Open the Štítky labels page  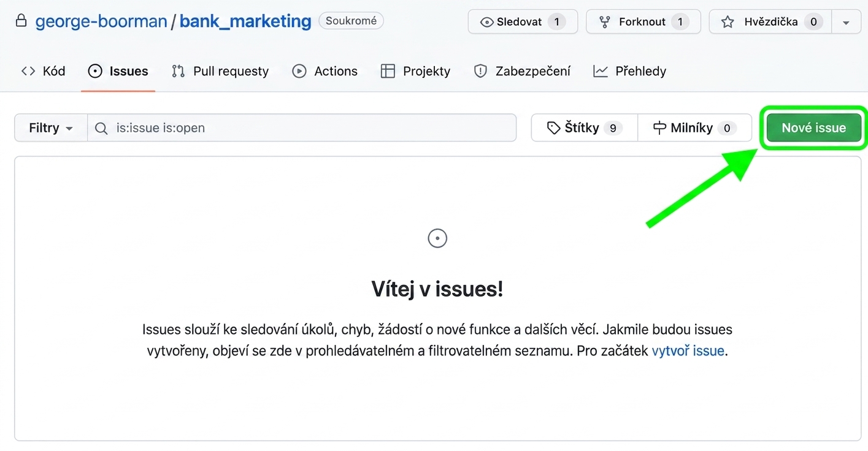[x=585, y=128]
